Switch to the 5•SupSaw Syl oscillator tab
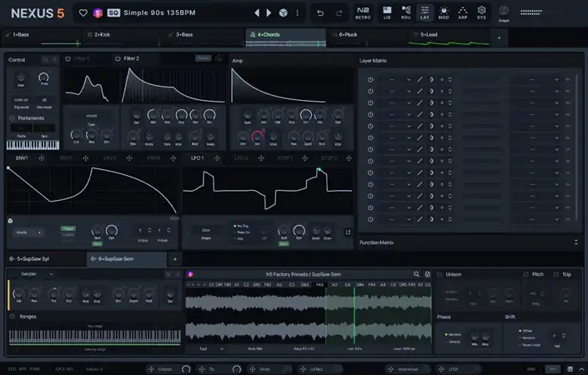Viewport: 588px width, 375px height. pyautogui.click(x=46, y=259)
